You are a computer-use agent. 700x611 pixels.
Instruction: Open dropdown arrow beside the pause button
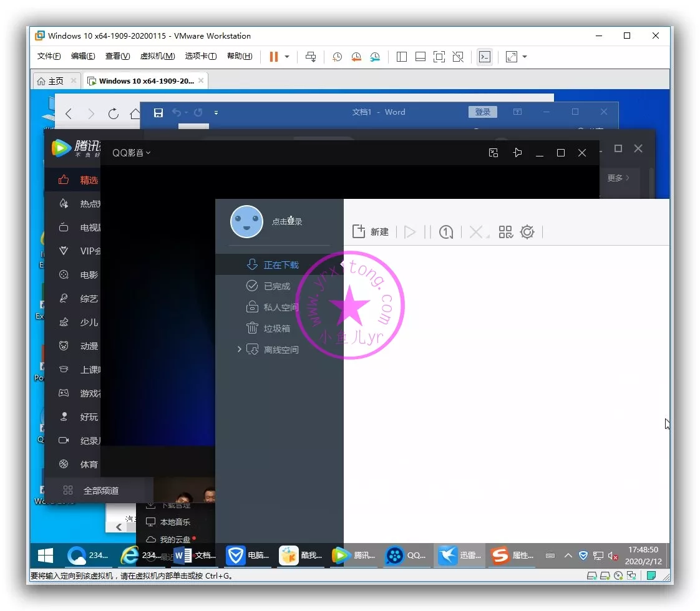point(287,57)
